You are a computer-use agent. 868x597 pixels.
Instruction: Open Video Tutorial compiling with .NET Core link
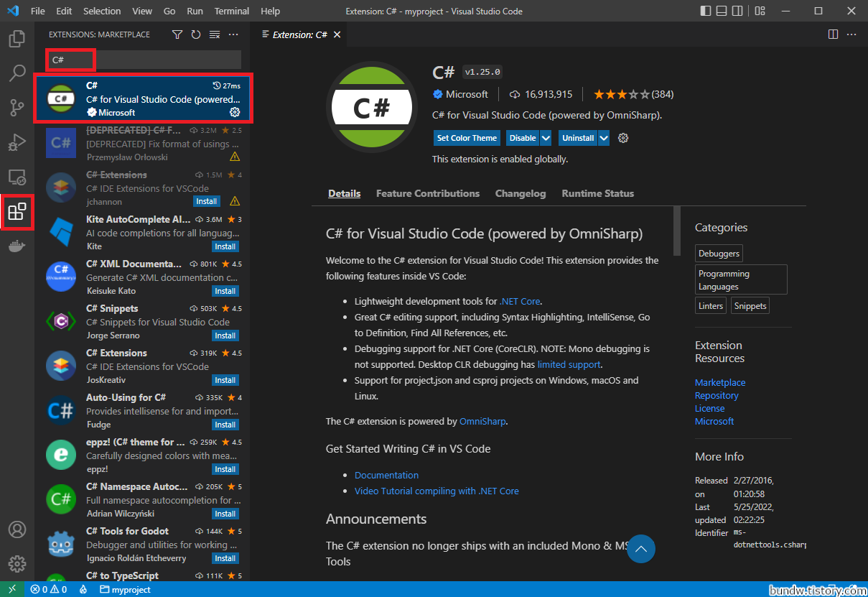click(x=437, y=491)
